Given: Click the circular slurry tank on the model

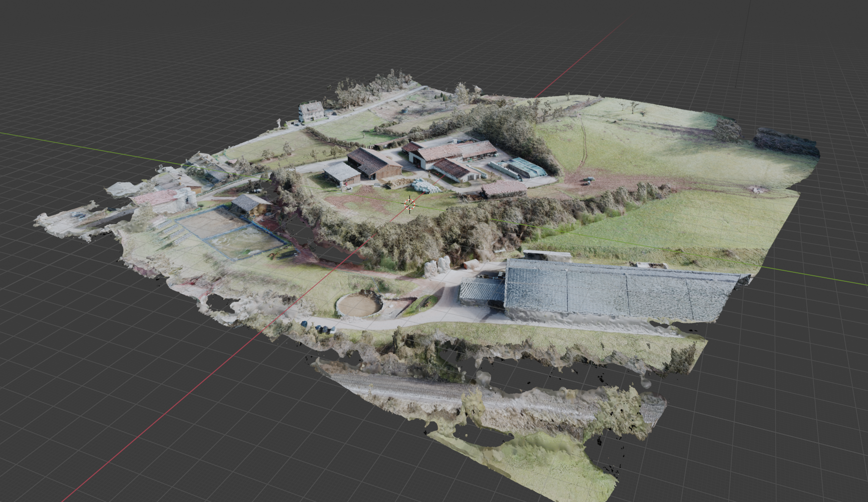Looking at the screenshot, I should (358, 305).
